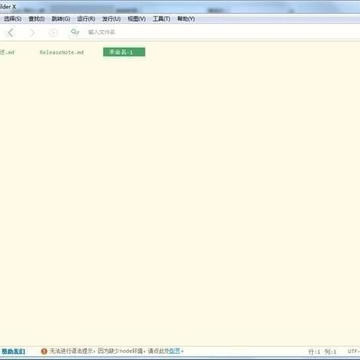Switch to the ReleaseNote.md tab
360x360 pixels.
click(x=62, y=52)
